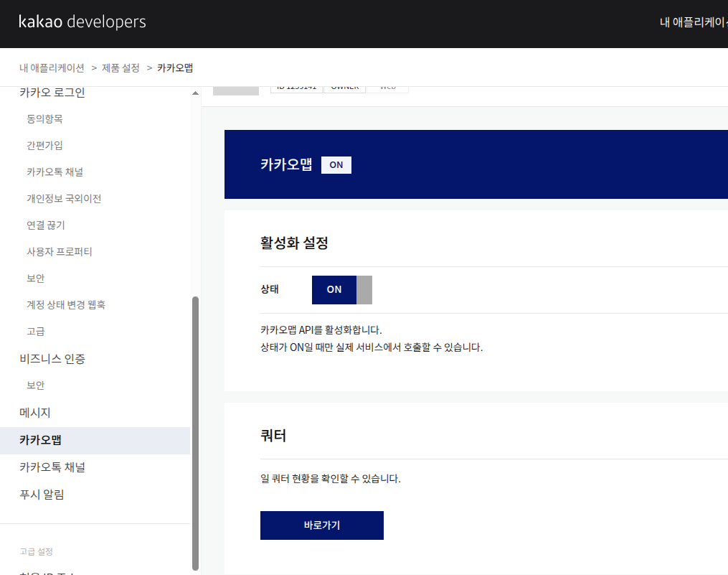Click the 활성화 설정 heading
The width and height of the screenshot is (728, 575).
pos(294,243)
